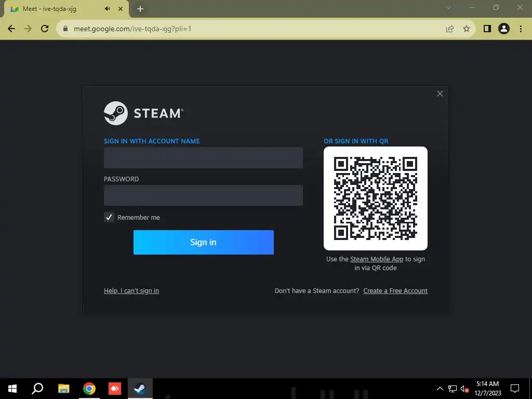Click the blue Sign in button
Screen dimensions: 532x399
pyautogui.click(x=204, y=242)
